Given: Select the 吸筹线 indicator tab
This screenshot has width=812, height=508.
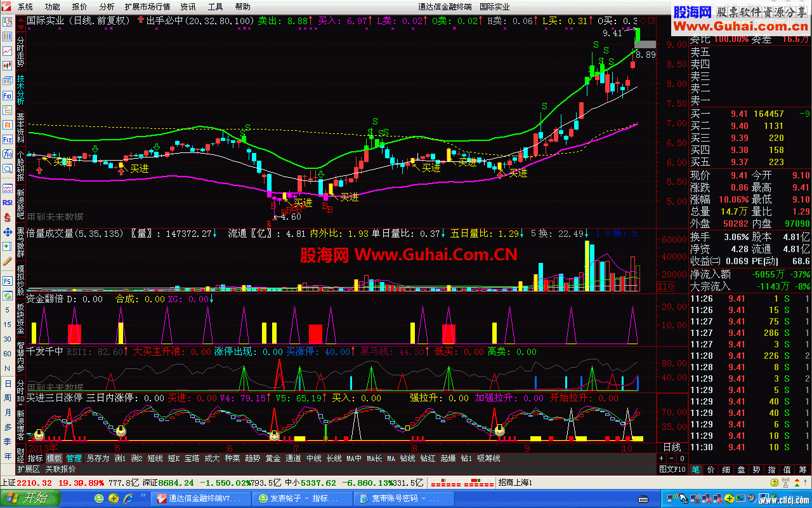Looking at the screenshot, I should [x=488, y=458].
